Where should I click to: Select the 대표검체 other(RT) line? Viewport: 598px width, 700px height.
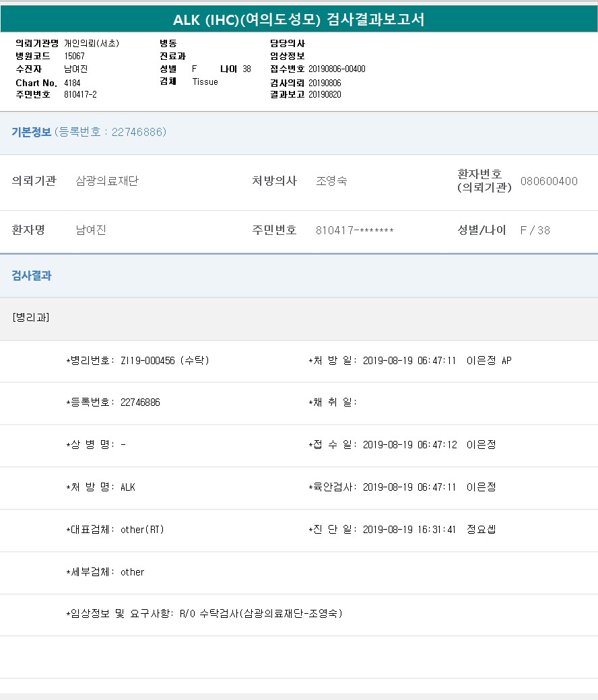(115, 530)
